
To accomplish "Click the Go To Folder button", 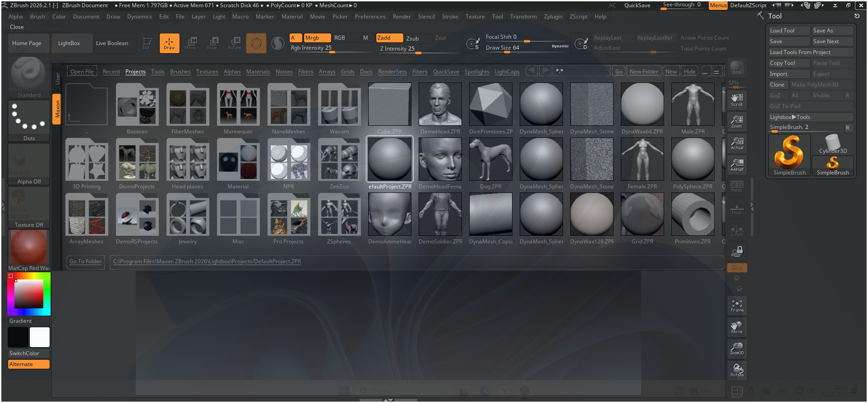I will coord(85,261).
